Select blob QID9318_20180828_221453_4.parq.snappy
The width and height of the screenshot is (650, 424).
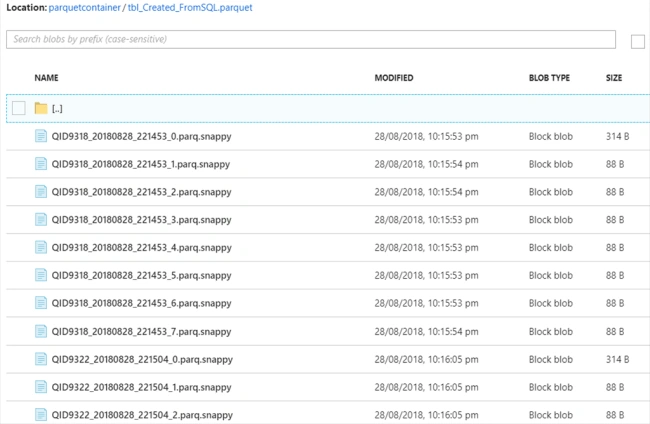[141, 248]
